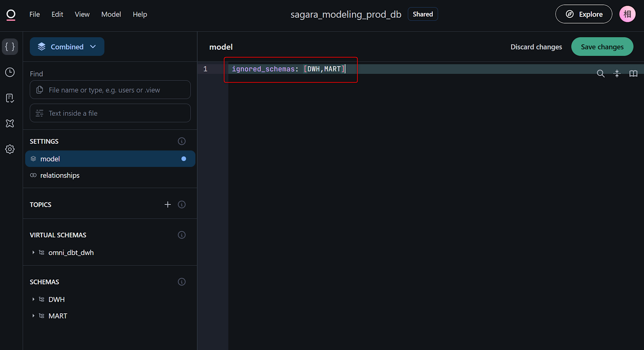Open the Model menu
The image size is (644, 350).
[x=111, y=14]
